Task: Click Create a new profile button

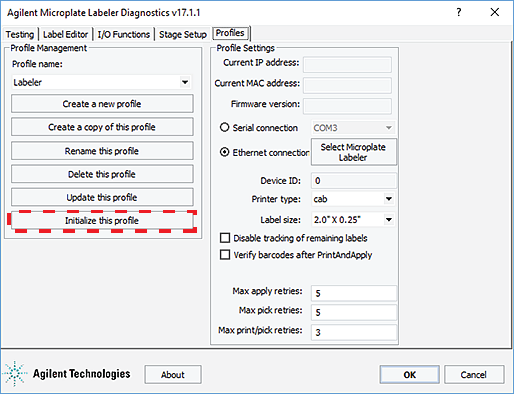Action: click(102, 104)
